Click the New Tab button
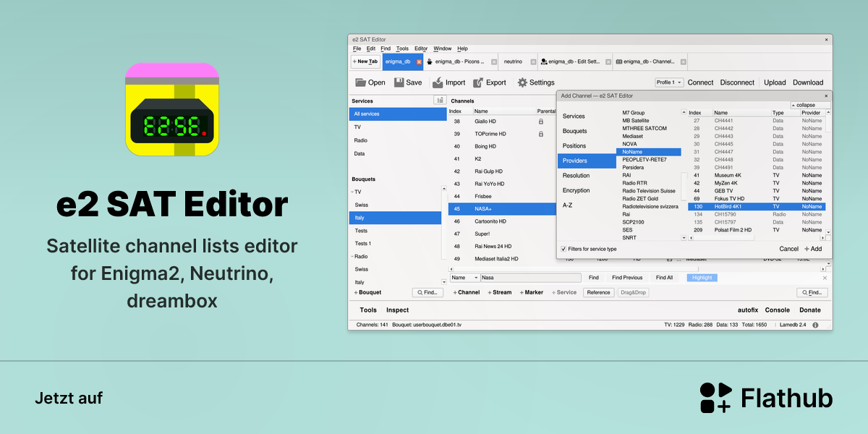Screen dimensions: 868x434 [365, 61]
